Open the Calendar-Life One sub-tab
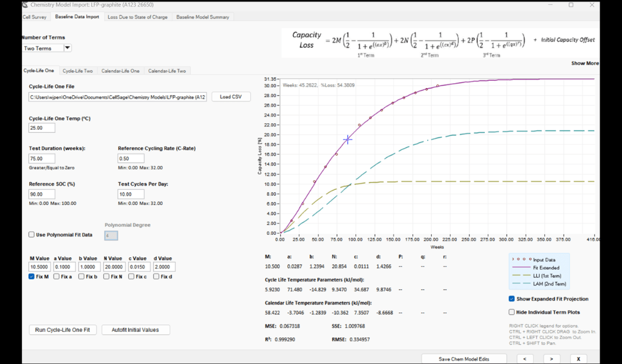 pos(120,71)
